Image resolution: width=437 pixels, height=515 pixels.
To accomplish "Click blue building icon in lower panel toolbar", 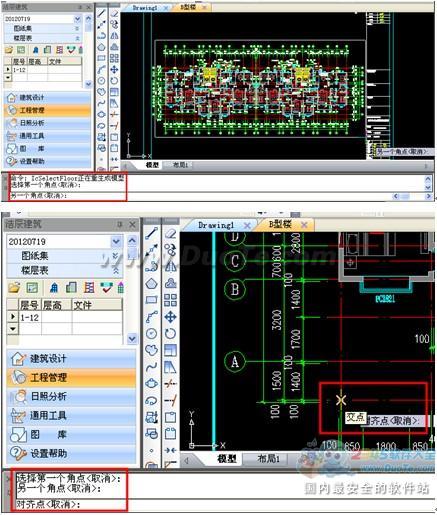I will point(54,287).
